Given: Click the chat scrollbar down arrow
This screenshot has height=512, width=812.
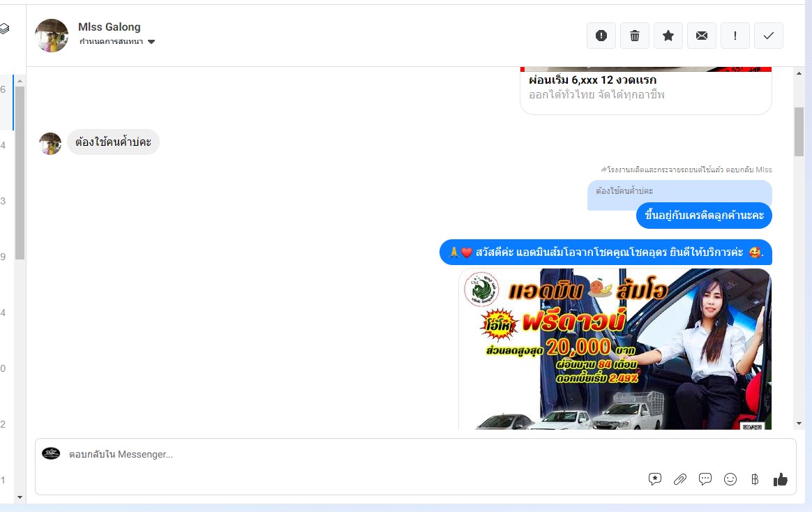Looking at the screenshot, I should (799, 423).
